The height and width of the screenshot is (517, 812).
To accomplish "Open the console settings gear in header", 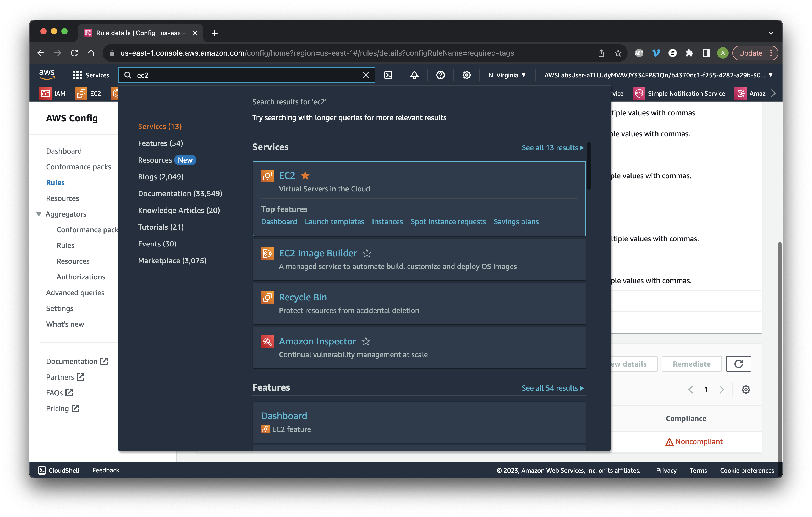I will [x=466, y=75].
